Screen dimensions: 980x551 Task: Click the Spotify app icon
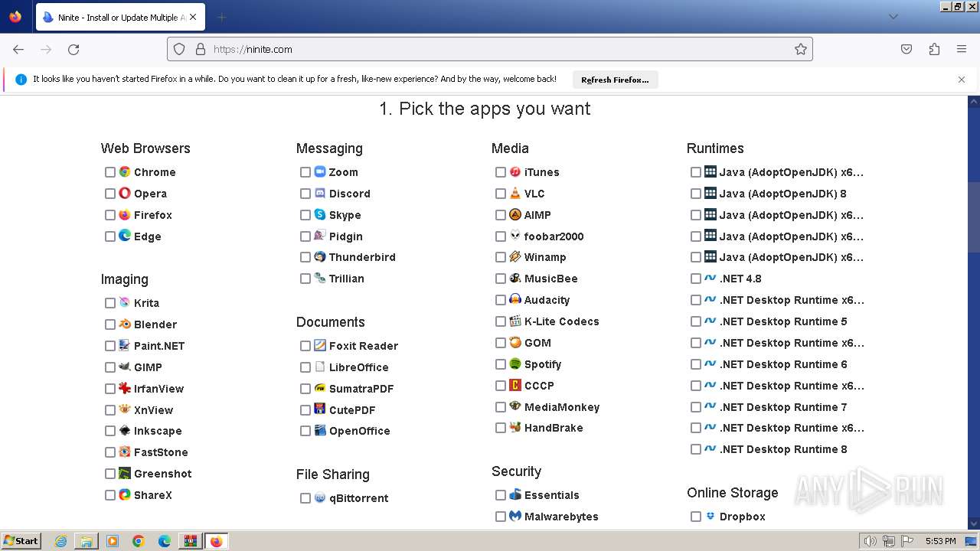tap(515, 364)
